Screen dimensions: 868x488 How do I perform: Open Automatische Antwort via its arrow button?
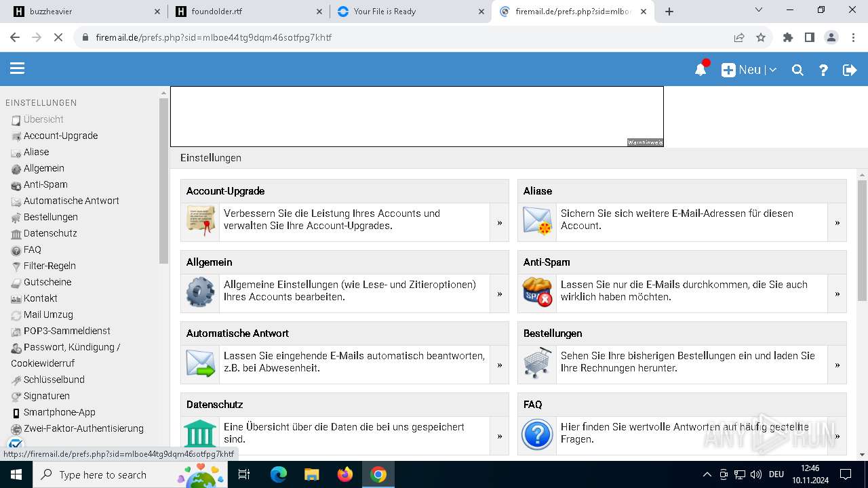(499, 365)
